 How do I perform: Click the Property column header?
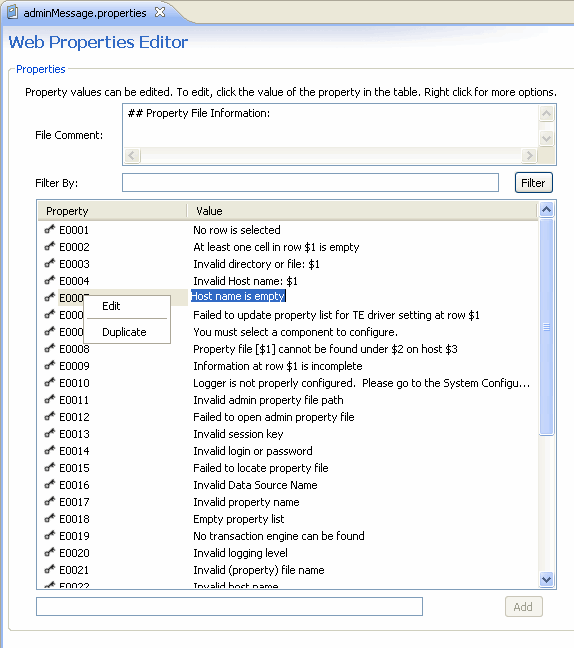click(112, 211)
